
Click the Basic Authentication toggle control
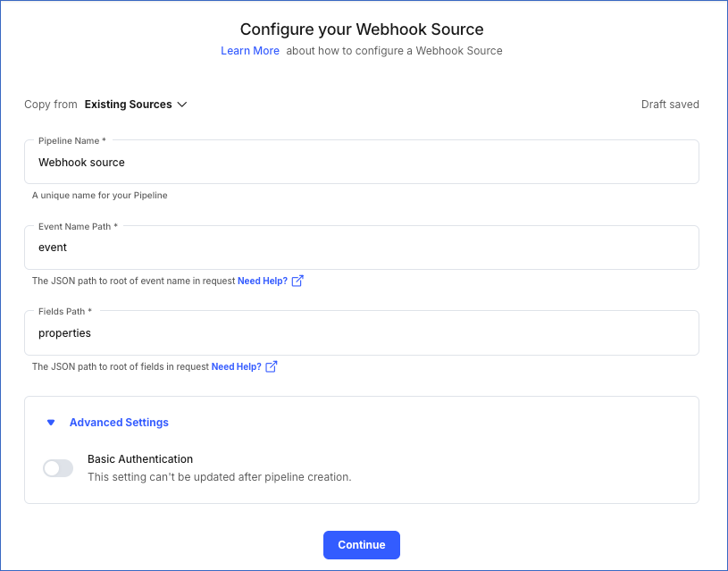click(x=57, y=467)
